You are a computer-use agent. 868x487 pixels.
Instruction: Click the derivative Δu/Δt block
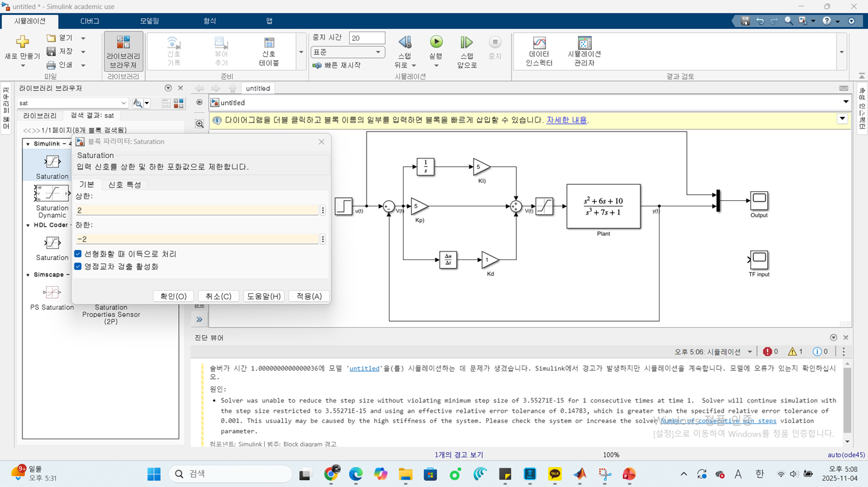pos(448,260)
